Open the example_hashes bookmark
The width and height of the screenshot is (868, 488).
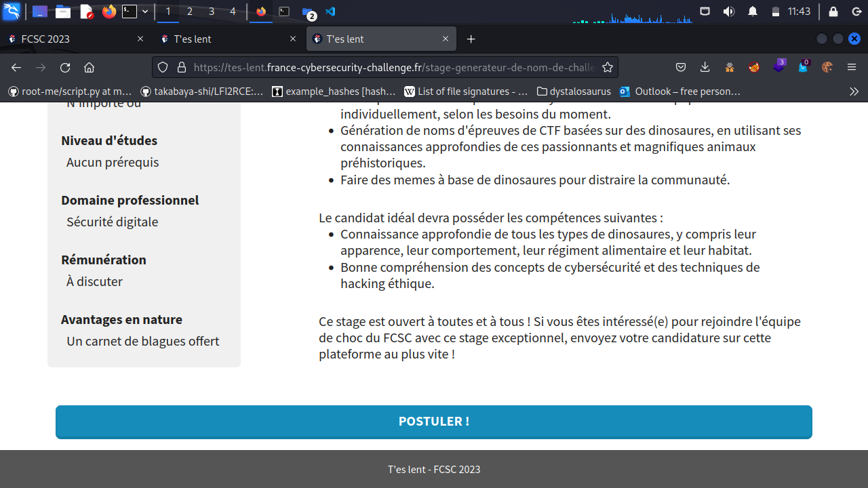pyautogui.click(x=333, y=91)
